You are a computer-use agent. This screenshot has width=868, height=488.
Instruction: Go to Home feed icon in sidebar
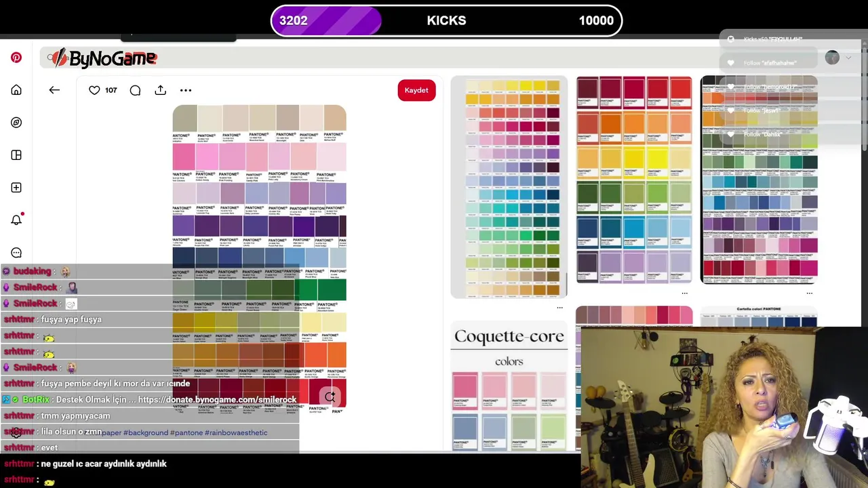click(x=16, y=90)
